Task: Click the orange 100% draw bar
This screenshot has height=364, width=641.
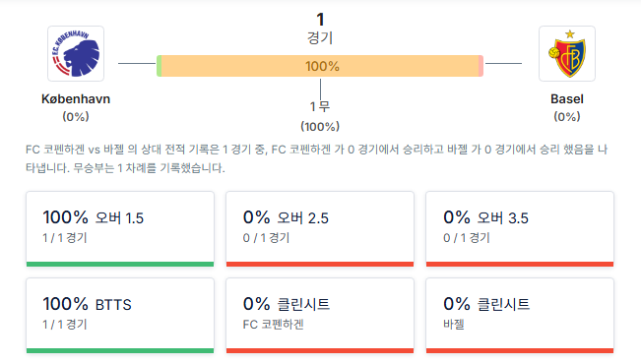Action: pos(320,66)
